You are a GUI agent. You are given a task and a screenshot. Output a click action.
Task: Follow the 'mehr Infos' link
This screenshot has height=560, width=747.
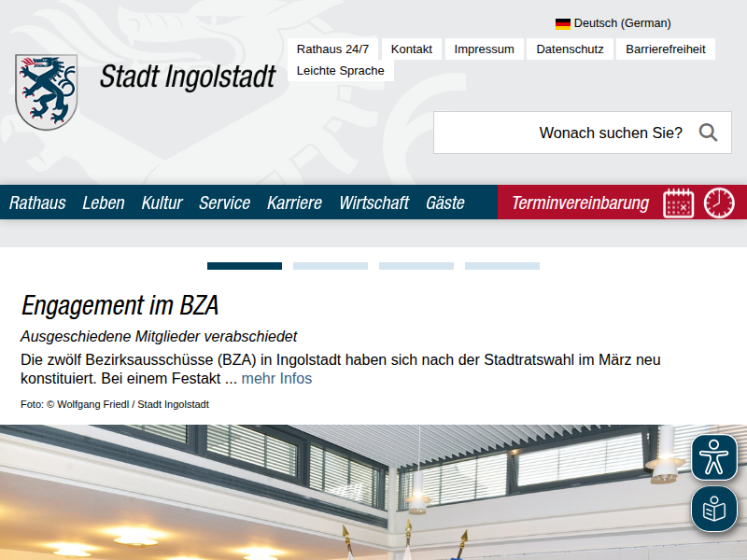pos(276,379)
